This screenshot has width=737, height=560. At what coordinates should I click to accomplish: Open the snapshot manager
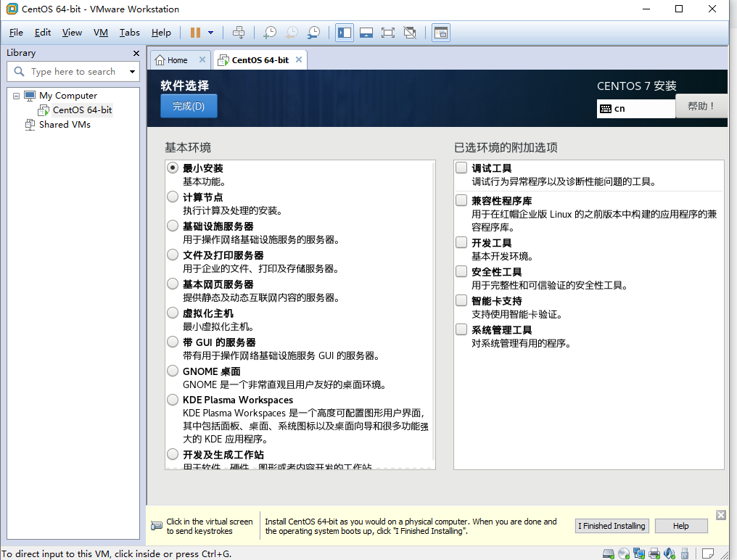pyautogui.click(x=313, y=33)
